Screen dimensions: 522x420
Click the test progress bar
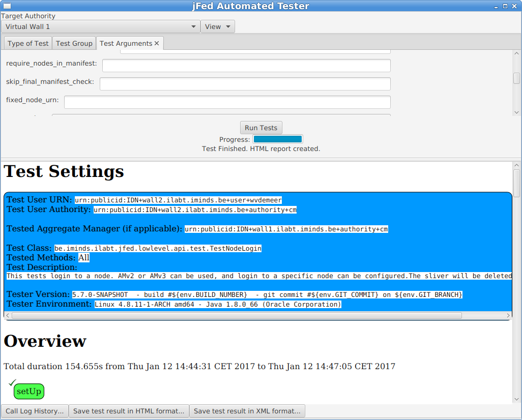point(278,139)
